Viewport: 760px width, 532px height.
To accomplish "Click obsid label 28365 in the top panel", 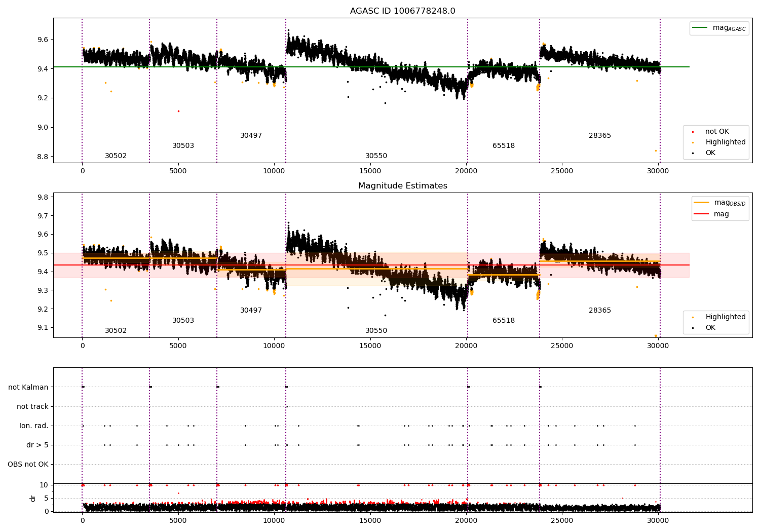I will click(600, 136).
